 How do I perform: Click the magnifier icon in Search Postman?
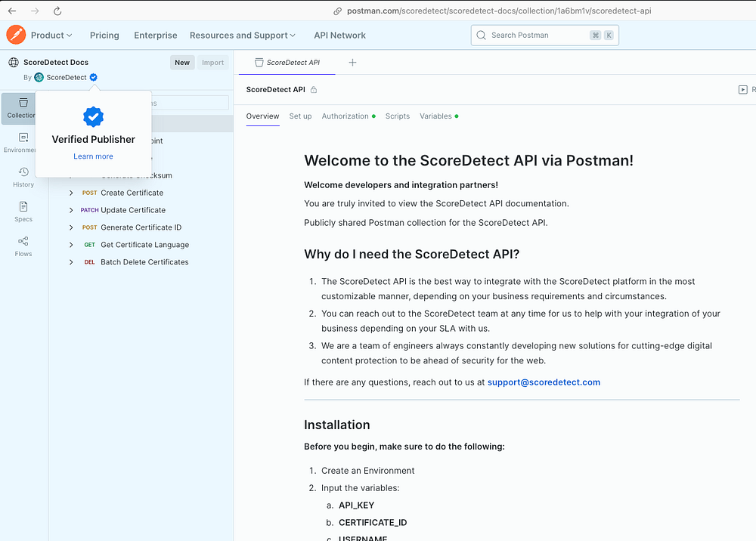481,36
